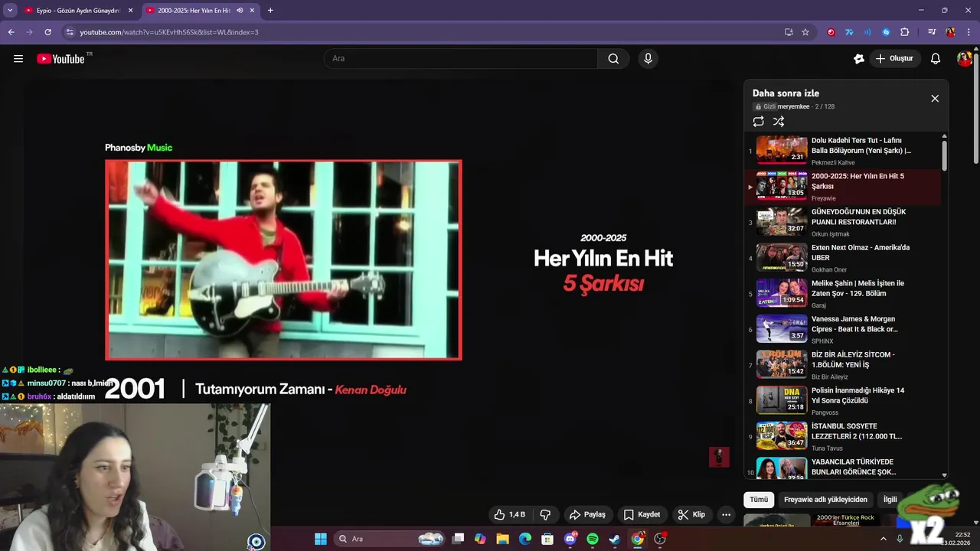Close the Daha sonra izle panel
This screenshot has height=551, width=980.
coord(935,99)
